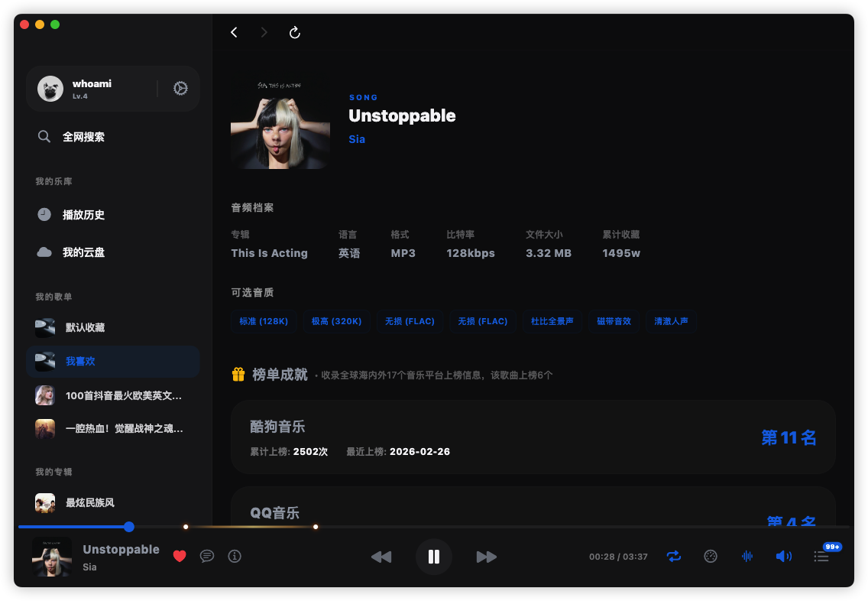
Task: Seek using the playback progress handle
Action: coord(129,527)
